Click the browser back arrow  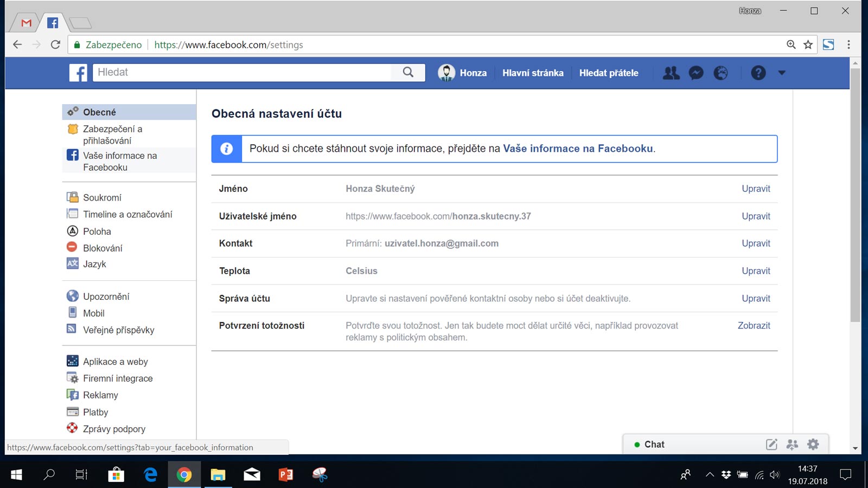(x=17, y=44)
